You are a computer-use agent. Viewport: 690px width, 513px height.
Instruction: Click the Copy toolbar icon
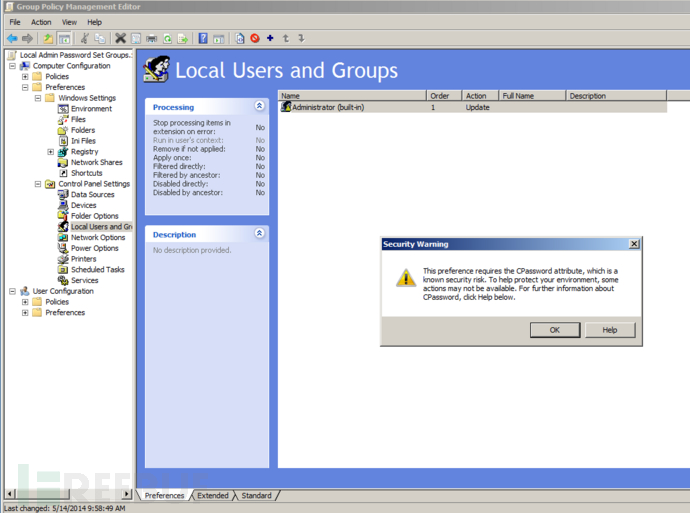click(x=100, y=39)
